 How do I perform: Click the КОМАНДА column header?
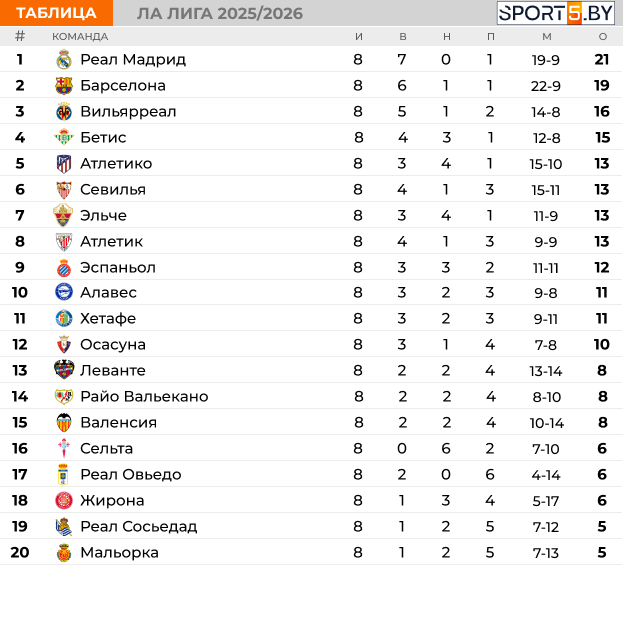pyautogui.click(x=80, y=36)
